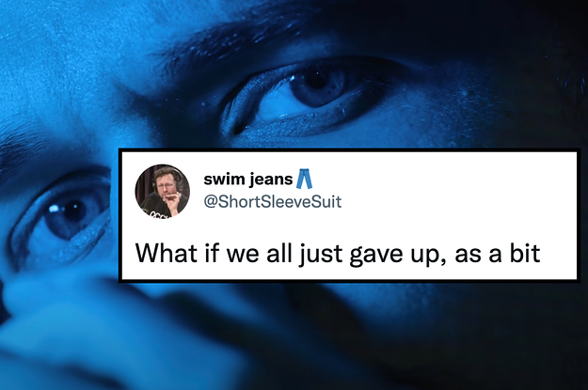Visit the @ShortSleeveSuit handle link
The width and height of the screenshot is (588, 390).
coord(273,202)
